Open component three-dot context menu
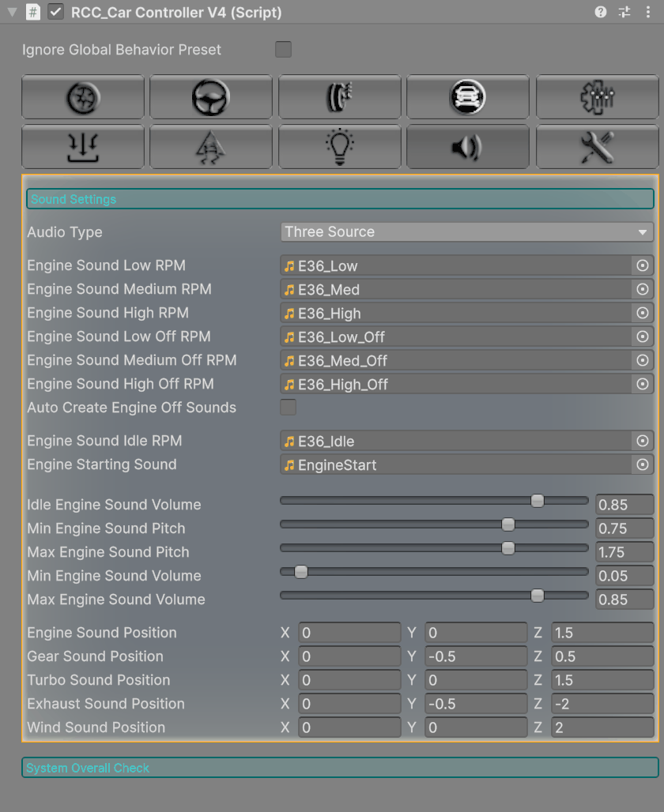 coord(648,12)
